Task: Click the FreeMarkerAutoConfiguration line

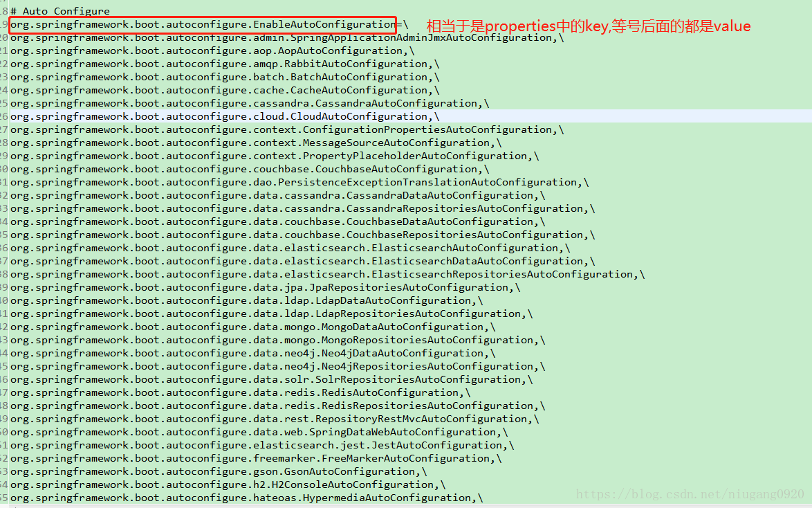Action: 256,458
